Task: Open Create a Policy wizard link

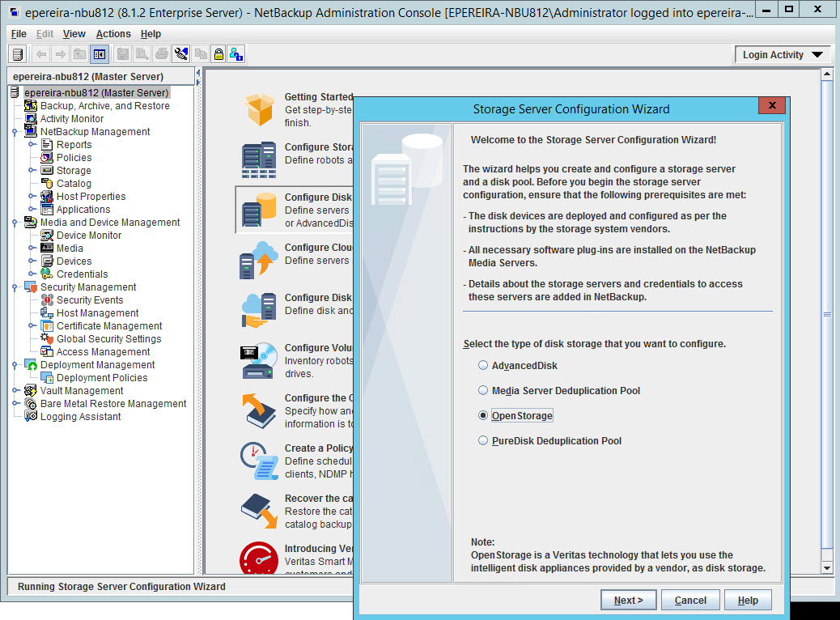Action: (319, 448)
